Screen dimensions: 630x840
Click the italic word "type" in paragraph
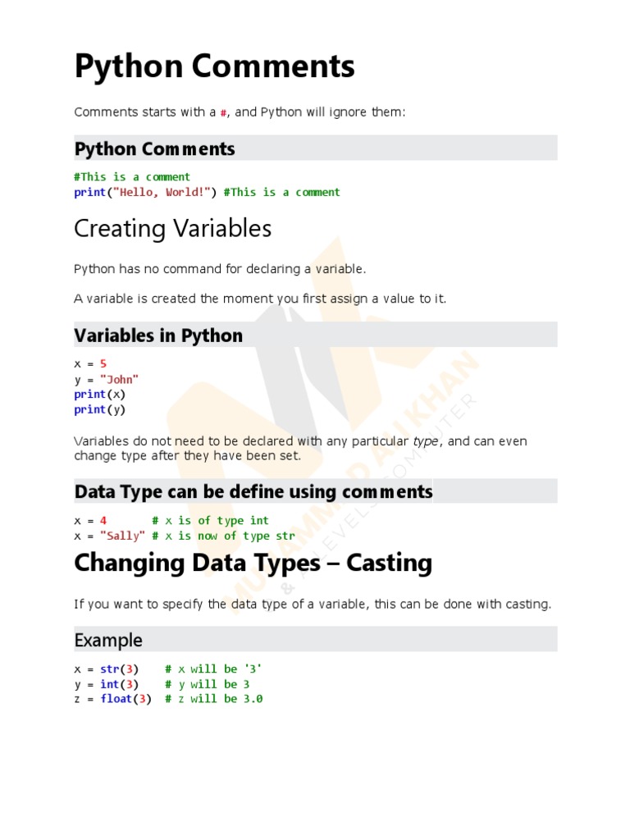point(427,441)
